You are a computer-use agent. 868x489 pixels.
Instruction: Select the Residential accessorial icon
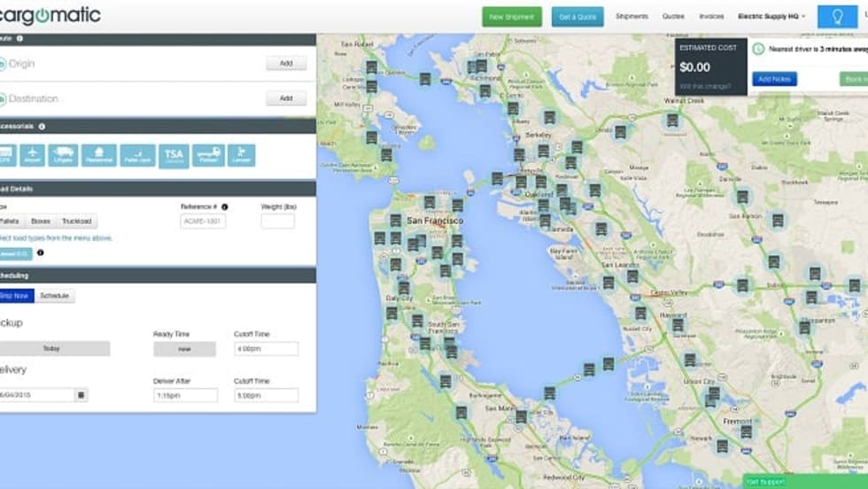click(99, 155)
